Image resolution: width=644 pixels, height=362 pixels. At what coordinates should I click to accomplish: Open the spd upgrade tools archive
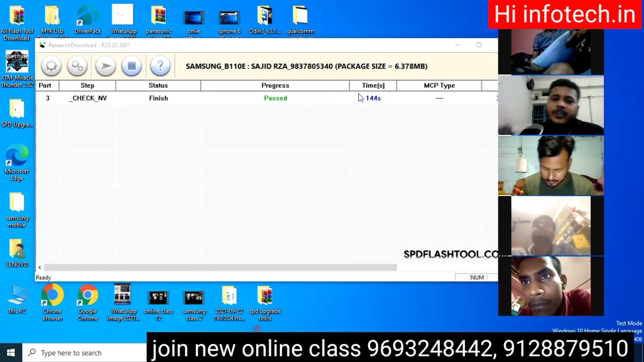click(265, 303)
